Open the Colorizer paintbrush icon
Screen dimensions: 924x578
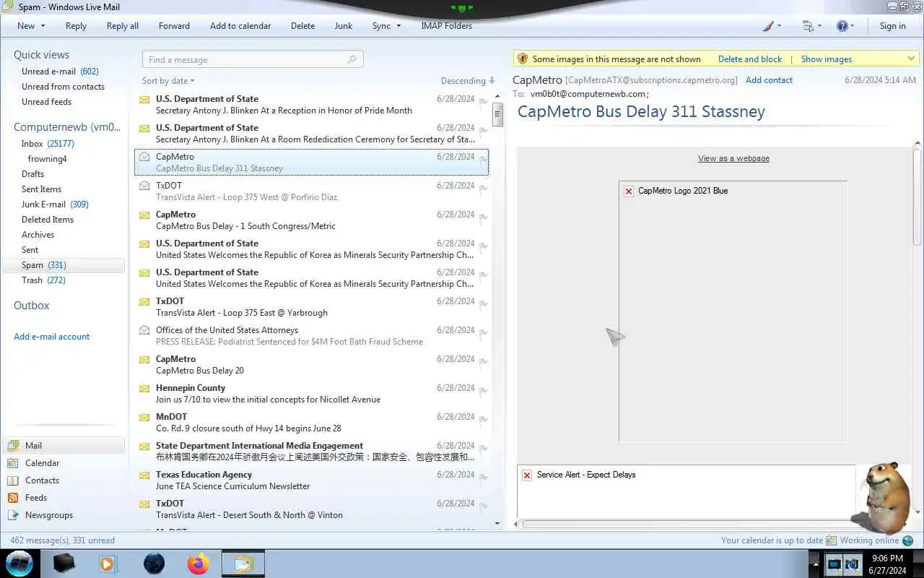point(769,26)
